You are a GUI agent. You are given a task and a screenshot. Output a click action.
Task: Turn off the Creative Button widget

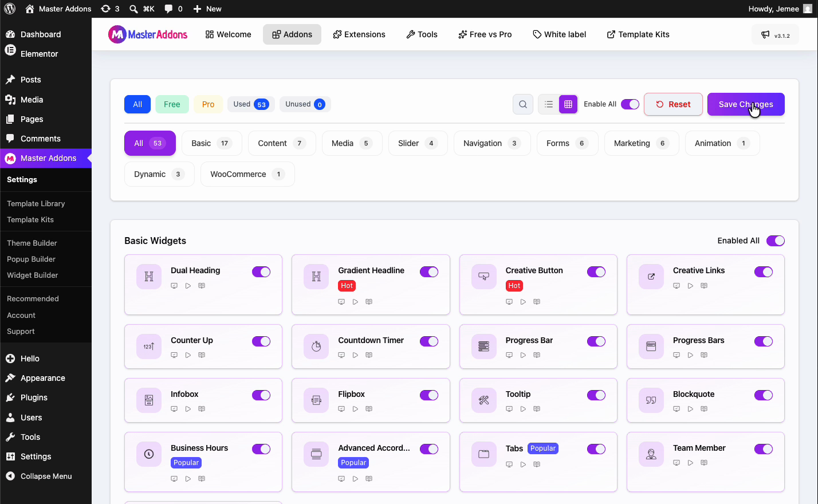tap(596, 271)
